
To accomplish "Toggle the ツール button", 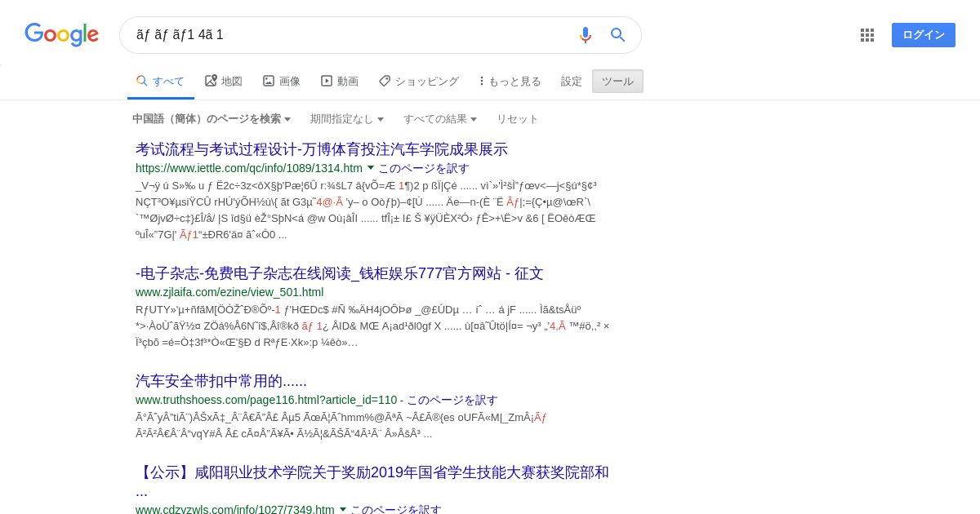I will tap(617, 81).
